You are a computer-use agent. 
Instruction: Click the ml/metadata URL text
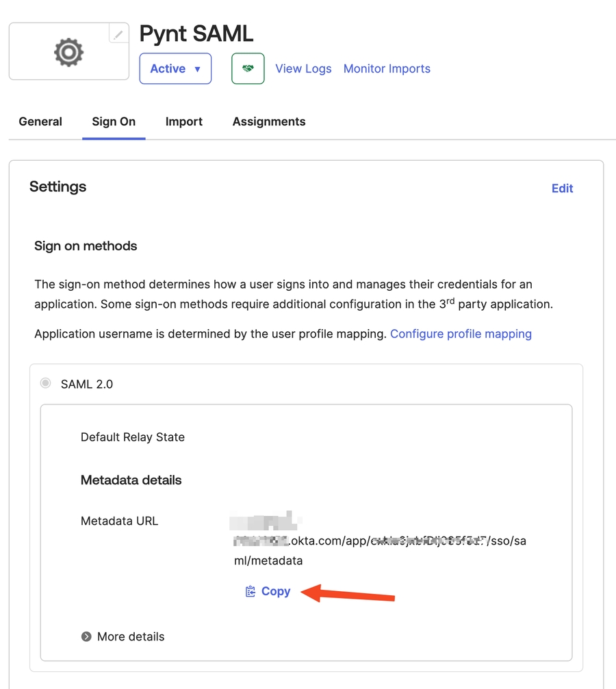click(268, 560)
